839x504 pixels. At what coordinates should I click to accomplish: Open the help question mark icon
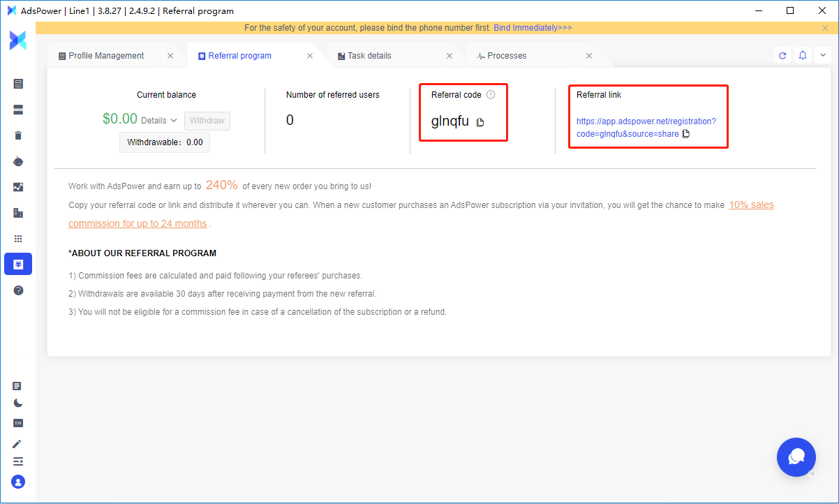coord(18,290)
